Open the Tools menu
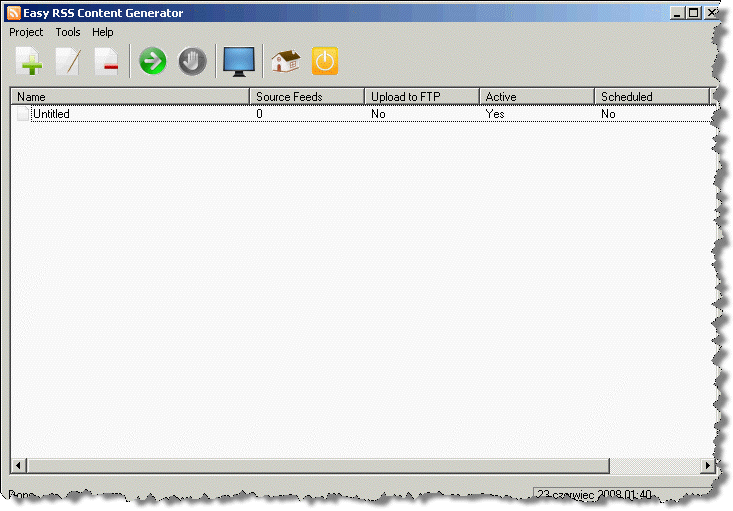 pyautogui.click(x=68, y=32)
